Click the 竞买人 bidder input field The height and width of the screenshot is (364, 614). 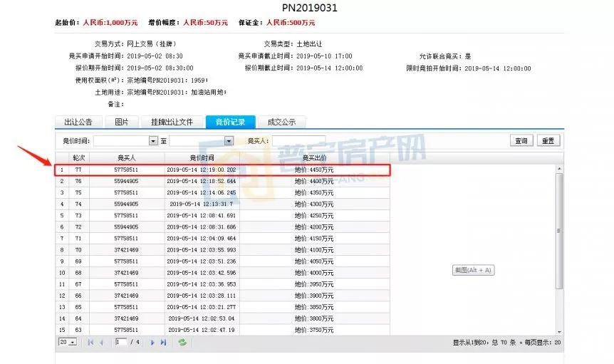(298, 141)
